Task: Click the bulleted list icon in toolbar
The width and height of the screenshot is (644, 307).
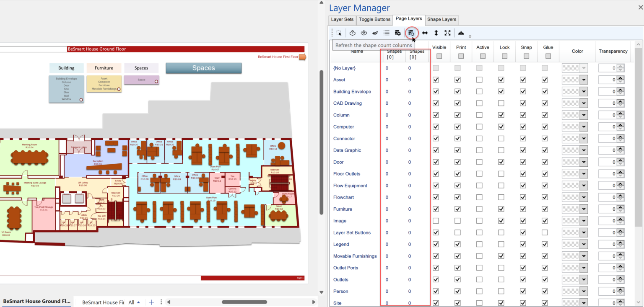Action: pyautogui.click(x=387, y=33)
